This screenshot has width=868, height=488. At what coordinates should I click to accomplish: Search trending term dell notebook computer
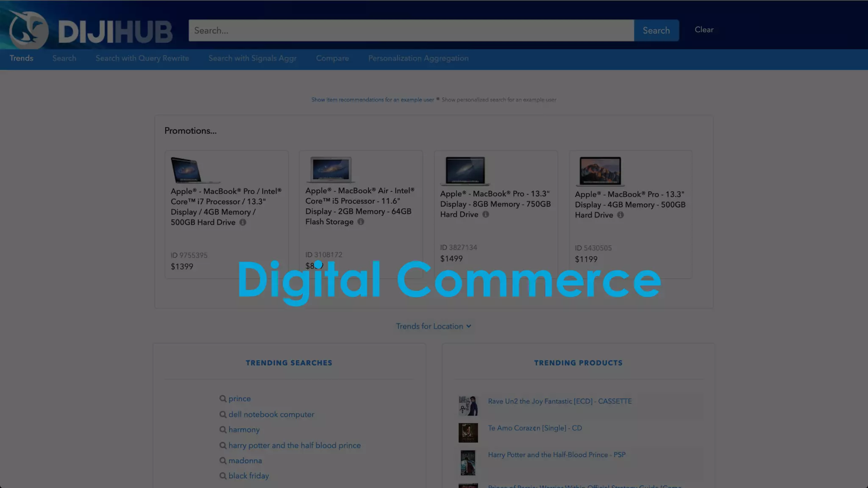tap(271, 414)
